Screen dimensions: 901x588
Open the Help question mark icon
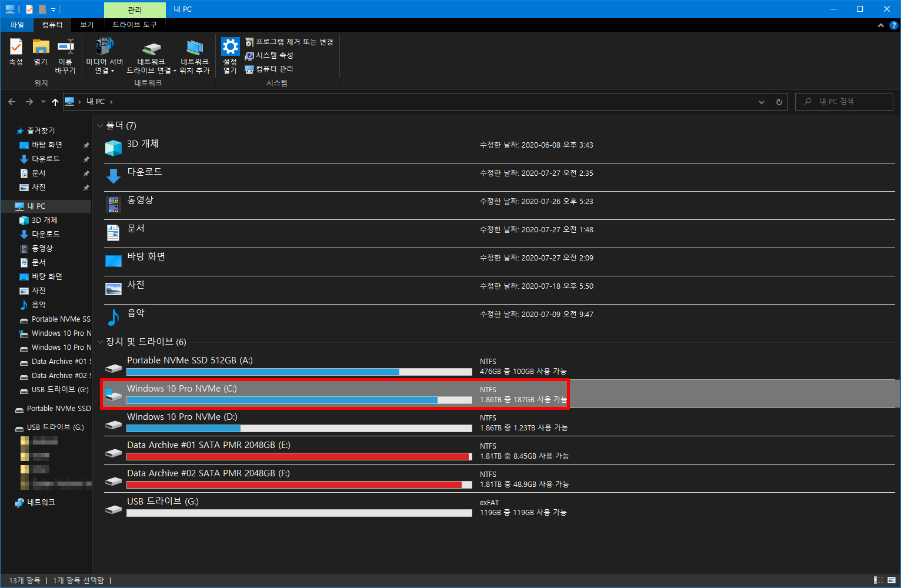pos(894,25)
